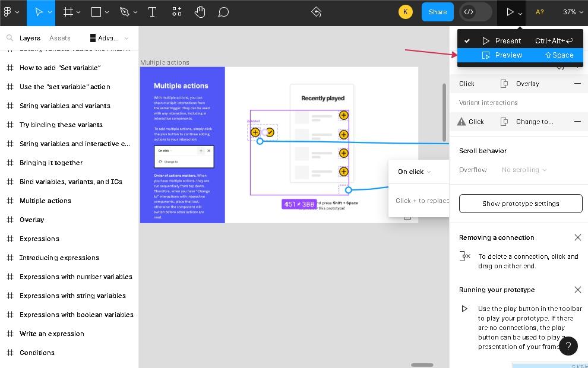The width and height of the screenshot is (588, 368).
Task: Switch to the Assets tab
Action: click(60, 38)
